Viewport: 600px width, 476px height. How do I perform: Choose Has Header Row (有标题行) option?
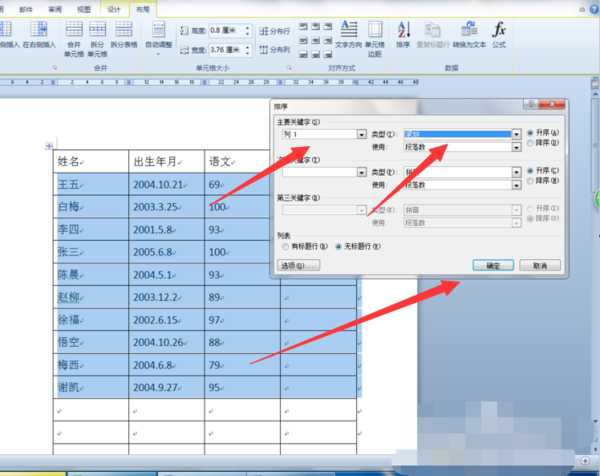(285, 247)
